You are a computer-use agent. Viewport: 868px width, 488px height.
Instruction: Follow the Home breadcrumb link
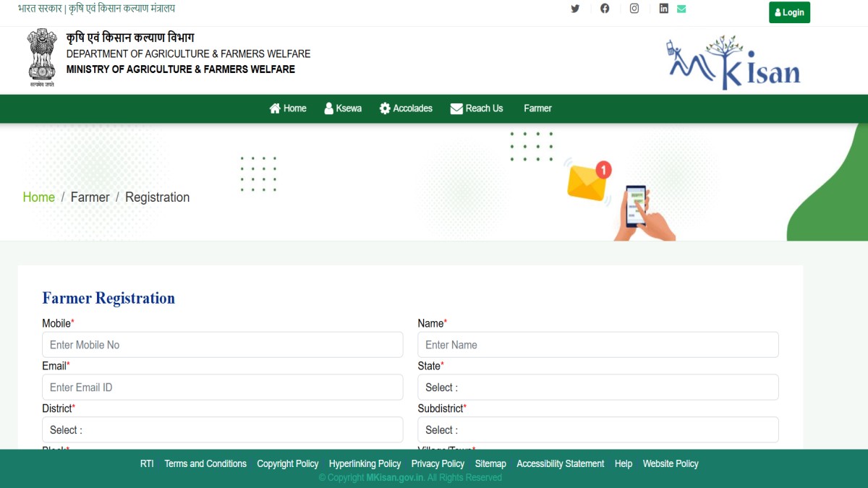point(39,197)
